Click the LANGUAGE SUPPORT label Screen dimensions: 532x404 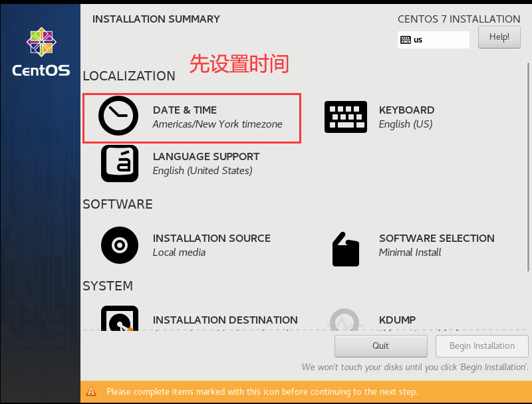point(206,157)
